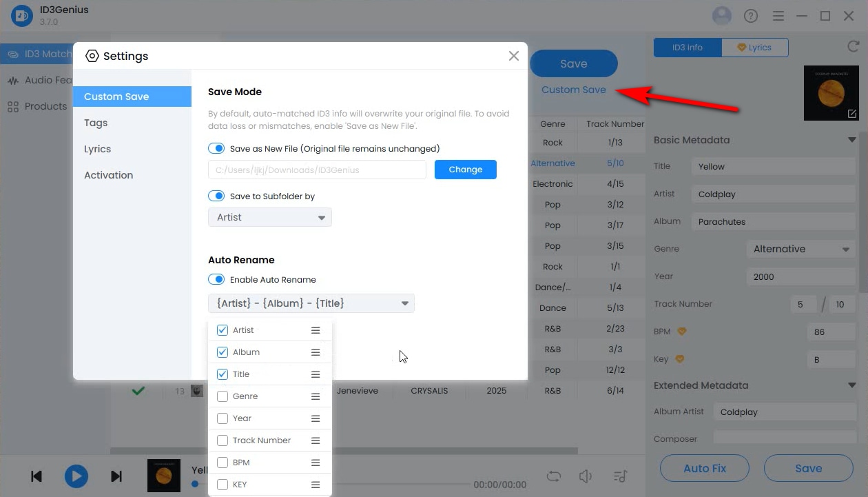Check the Genre checkbox in rename list
Viewport: 868px width, 497px height.
click(223, 396)
